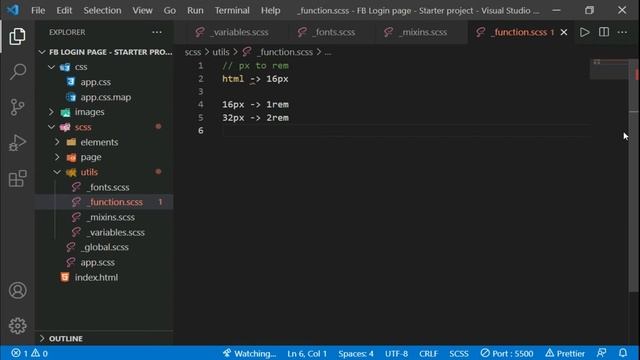Expand the images folder
Screen dimensions: 640x360
pos(51,112)
